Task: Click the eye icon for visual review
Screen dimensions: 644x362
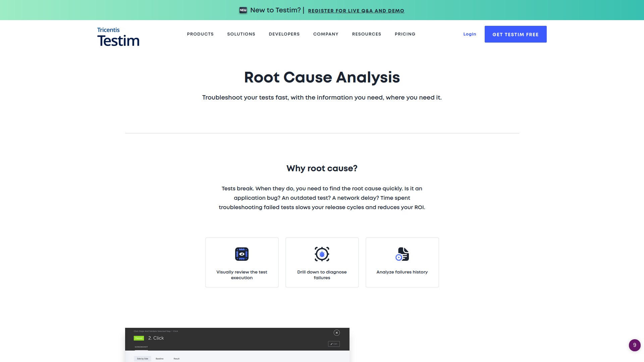Action: click(241, 254)
